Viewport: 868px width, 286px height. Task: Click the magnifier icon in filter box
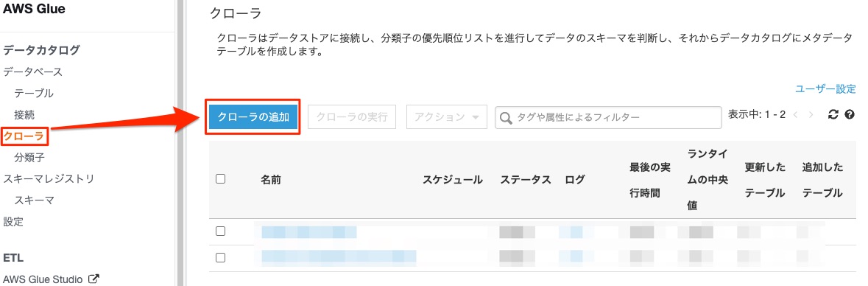tap(505, 117)
